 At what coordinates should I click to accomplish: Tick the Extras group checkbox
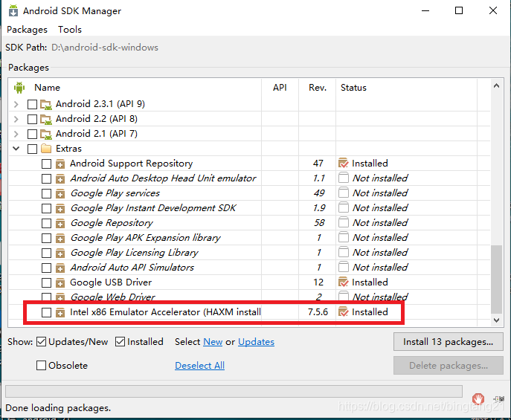32,149
